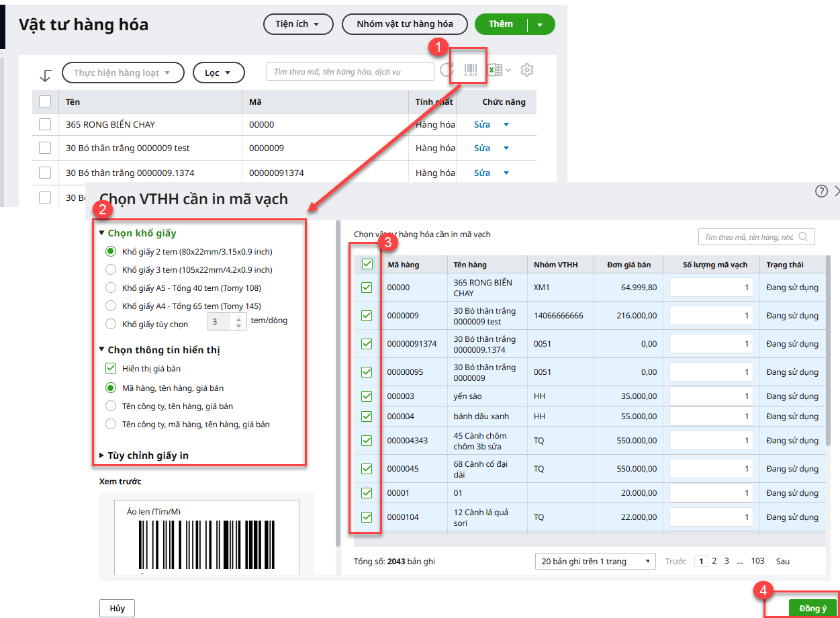Uncheck the row for item yến sào
The image size is (840, 618).
(367, 396)
